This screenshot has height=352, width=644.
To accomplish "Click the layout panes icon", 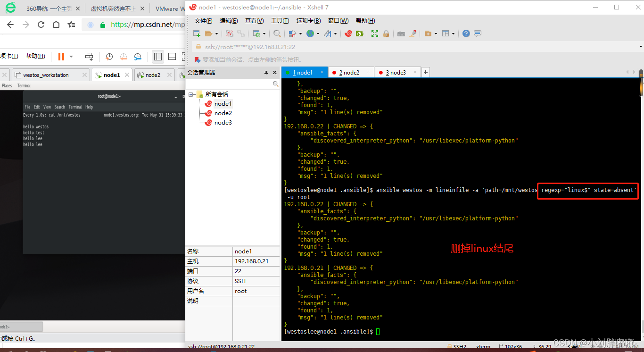I will point(446,34).
